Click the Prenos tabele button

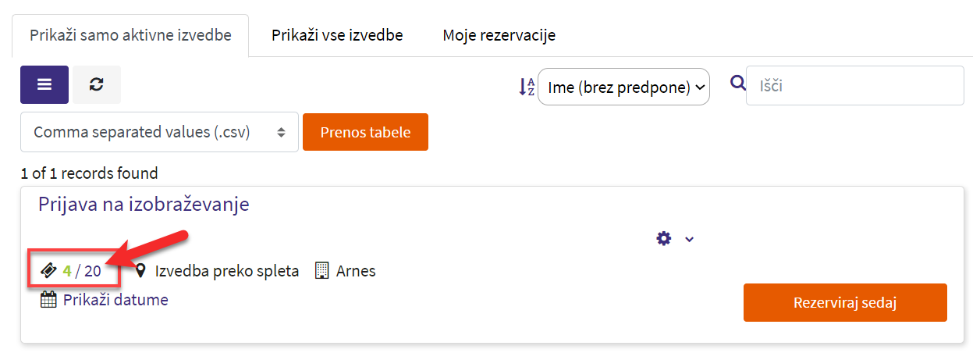coord(365,132)
